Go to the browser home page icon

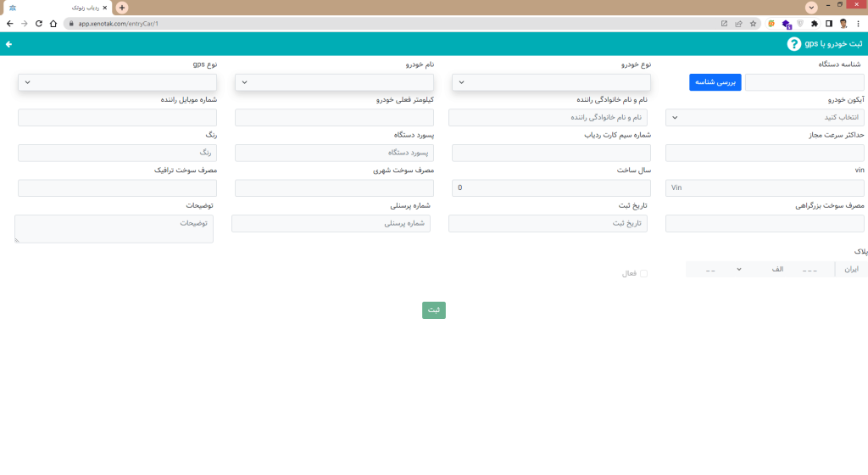53,23
